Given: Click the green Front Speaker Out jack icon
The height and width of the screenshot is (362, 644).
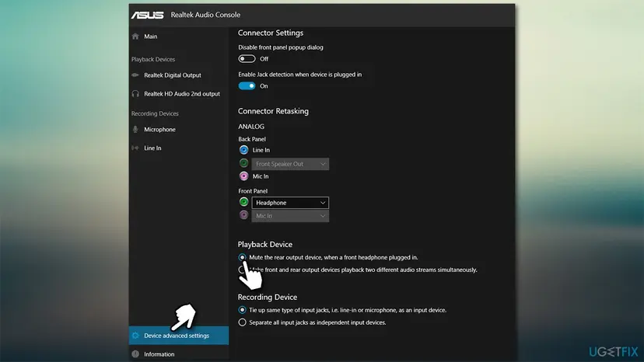Looking at the screenshot, I should click(243, 163).
